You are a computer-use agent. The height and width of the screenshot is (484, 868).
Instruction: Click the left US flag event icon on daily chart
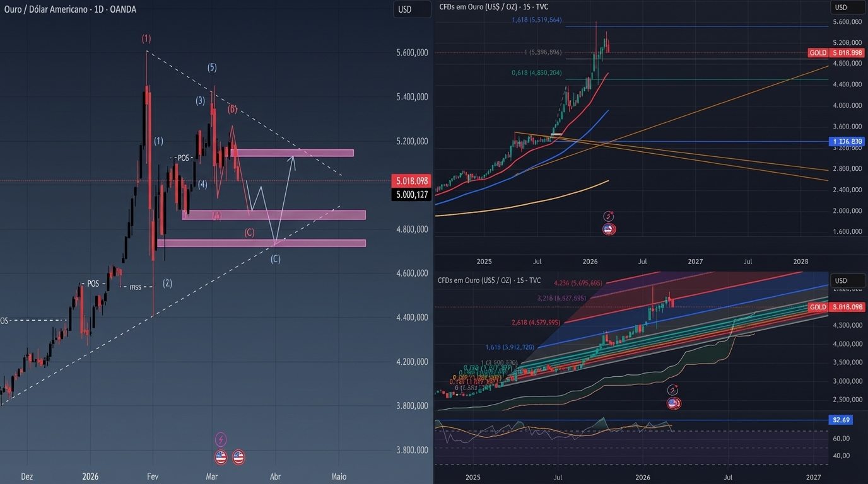pos(221,458)
